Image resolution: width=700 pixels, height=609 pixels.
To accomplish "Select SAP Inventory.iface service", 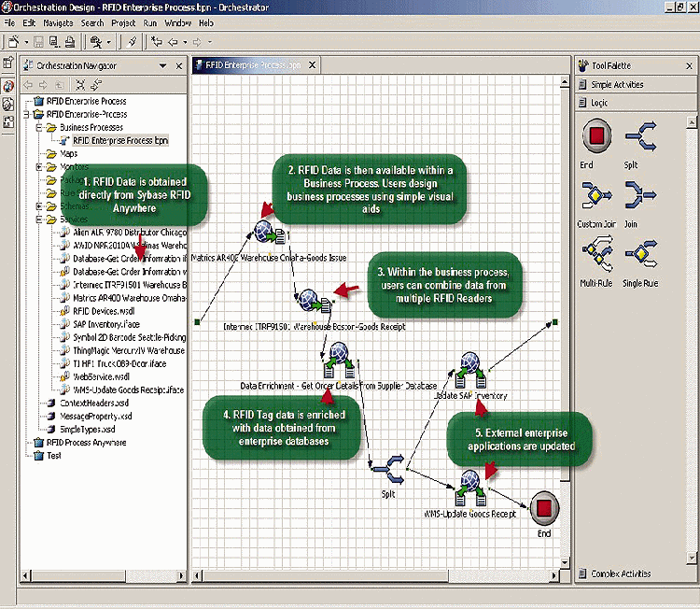I will pos(106,324).
